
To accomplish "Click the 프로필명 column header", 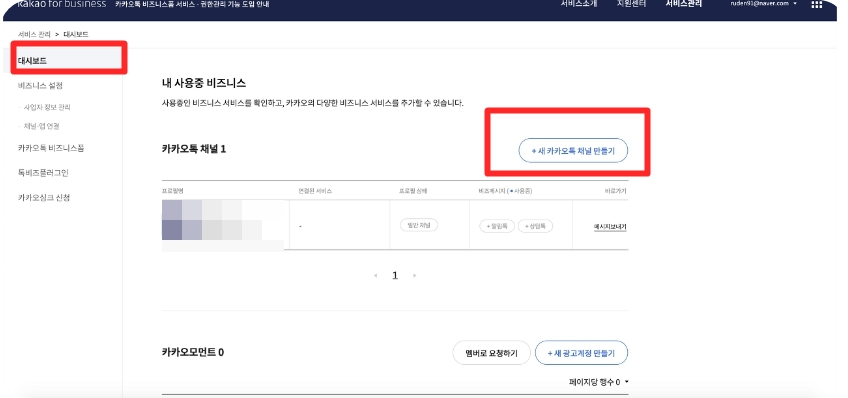I will [x=173, y=191].
